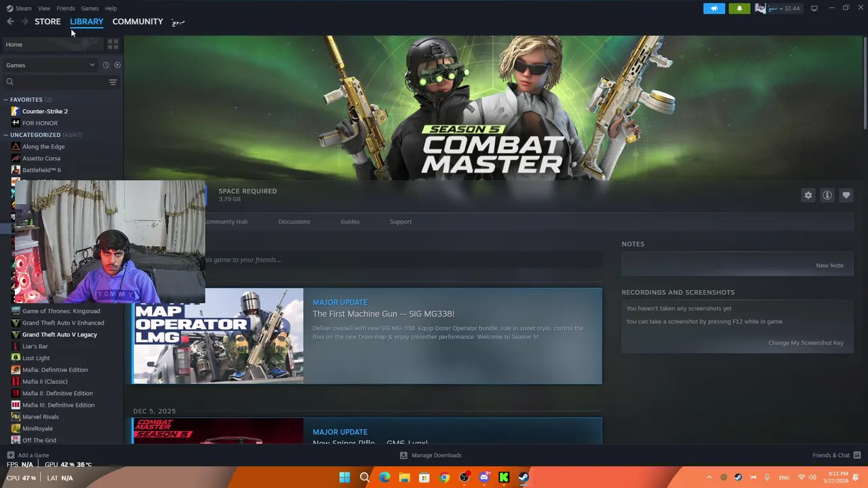Go back with the navigation back arrow
This screenshot has height=488, width=868.
click(x=10, y=22)
